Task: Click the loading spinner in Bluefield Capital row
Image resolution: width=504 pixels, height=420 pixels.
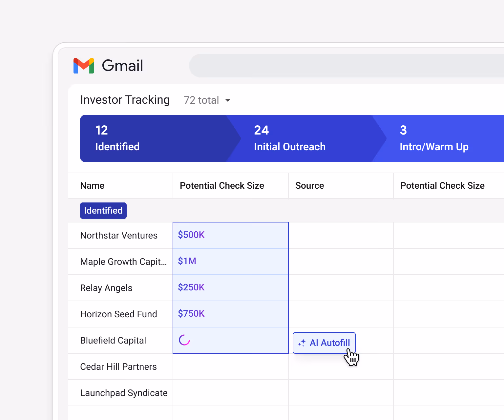Action: click(x=184, y=340)
